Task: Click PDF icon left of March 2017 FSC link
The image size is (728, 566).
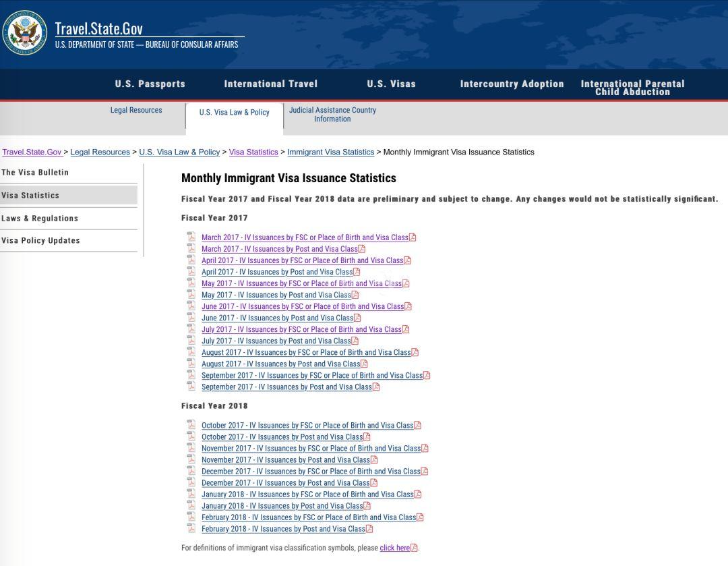Action: (191, 237)
